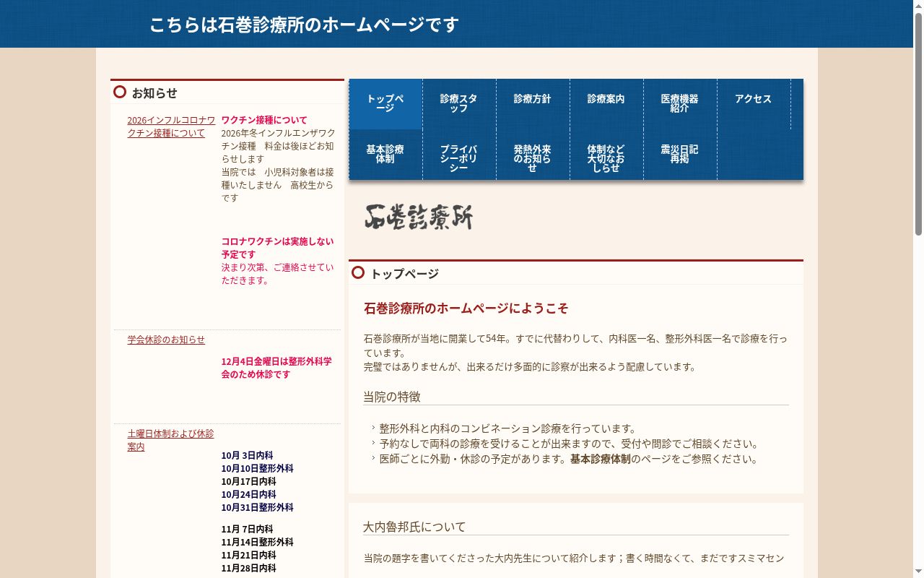Click the 10月17日内科 schedule entry

249,481
